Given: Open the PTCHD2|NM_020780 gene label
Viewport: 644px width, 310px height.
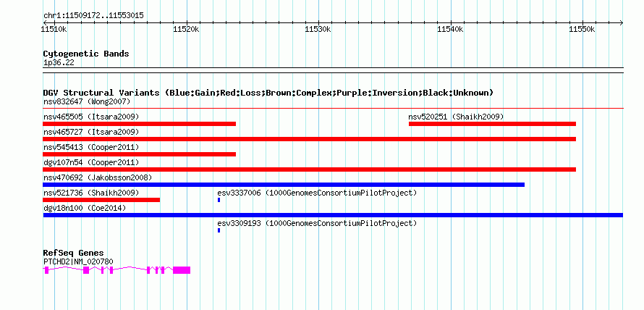Looking at the screenshot, I should pos(78,261).
